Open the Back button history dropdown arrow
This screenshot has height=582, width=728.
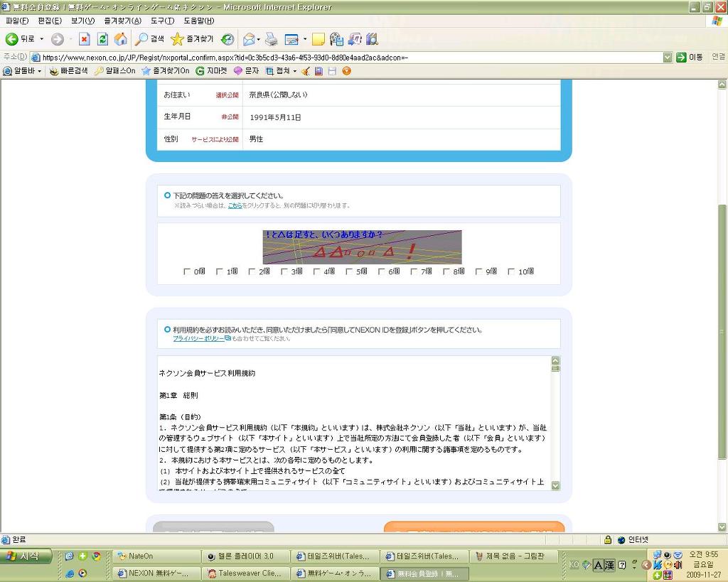tap(42, 39)
